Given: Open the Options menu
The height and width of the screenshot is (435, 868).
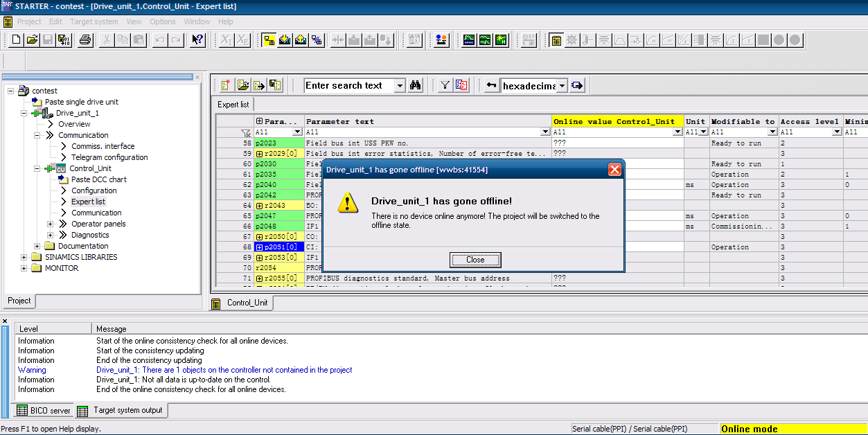Looking at the screenshot, I should point(163,21).
